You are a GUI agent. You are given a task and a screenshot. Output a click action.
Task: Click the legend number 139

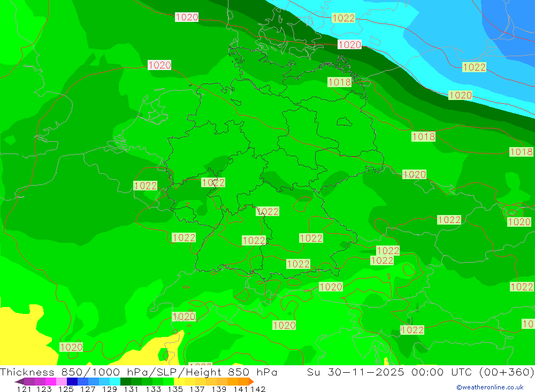pos(219,389)
